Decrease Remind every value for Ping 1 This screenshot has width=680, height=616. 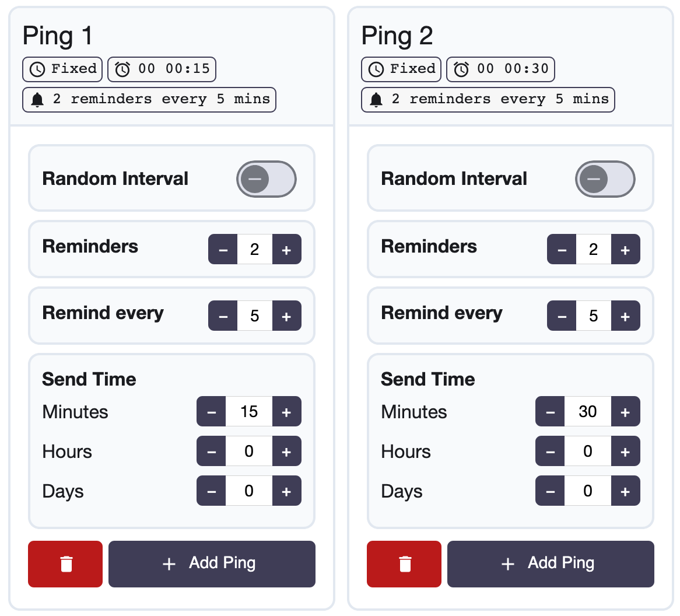(x=223, y=316)
